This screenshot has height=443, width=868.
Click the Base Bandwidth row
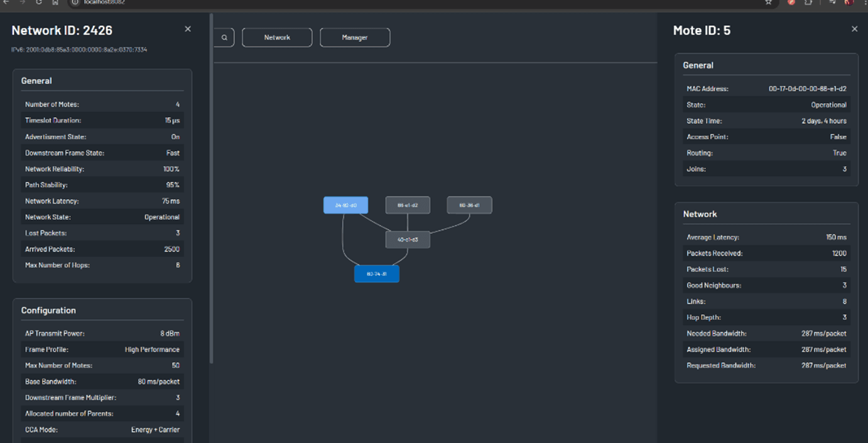(102, 382)
